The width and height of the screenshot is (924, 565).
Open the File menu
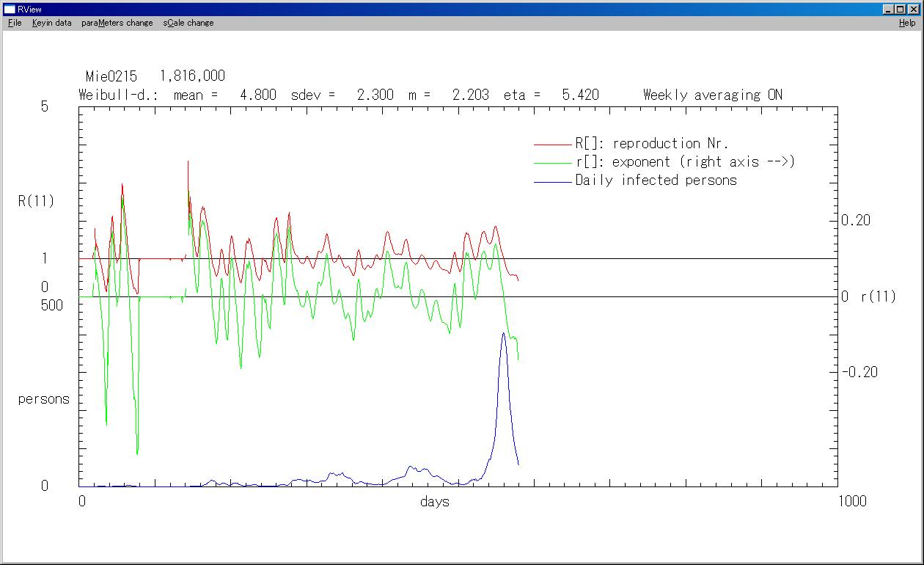pos(15,23)
